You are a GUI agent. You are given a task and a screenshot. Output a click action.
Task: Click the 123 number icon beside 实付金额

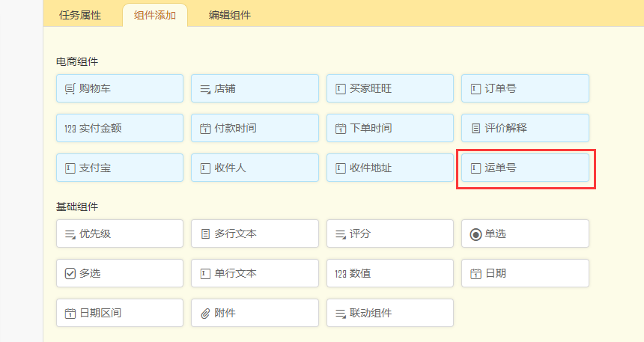(70, 129)
